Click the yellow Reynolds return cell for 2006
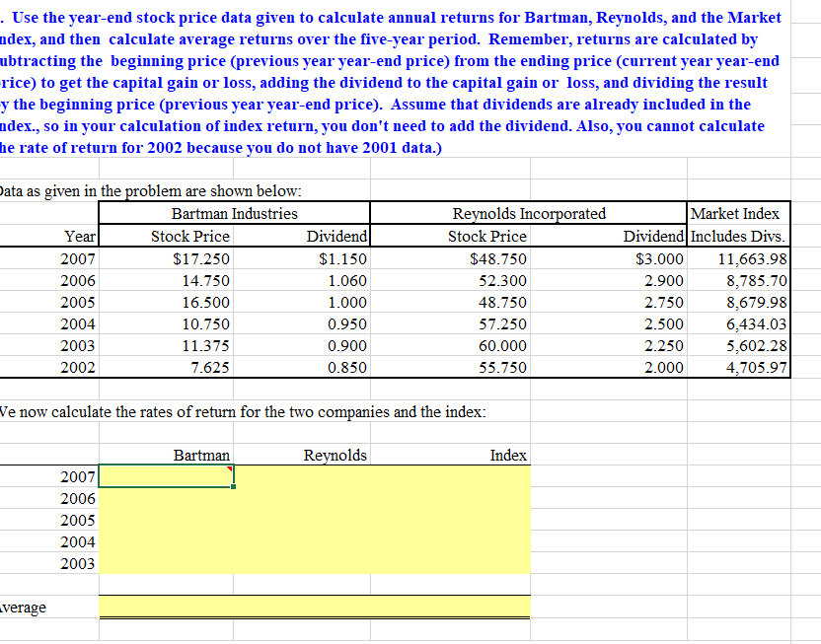The width and height of the screenshot is (821, 644). pos(301,498)
